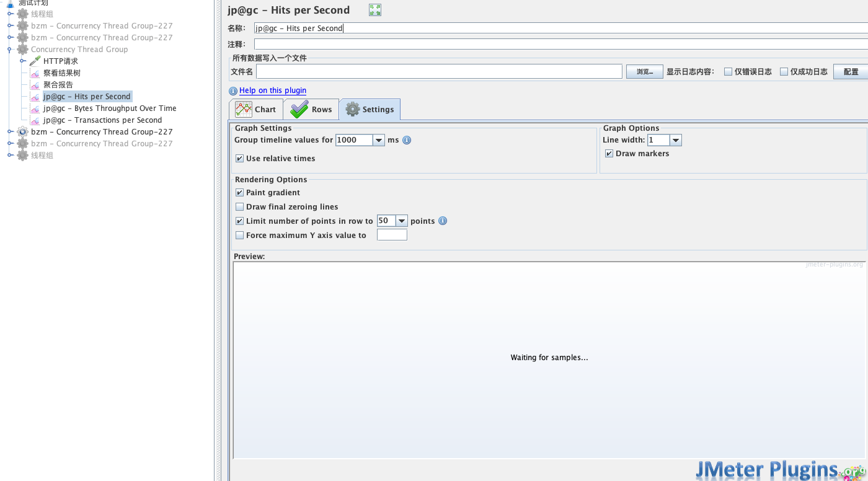Image resolution: width=868 pixels, height=481 pixels.
Task: Open Line width dropdown
Action: tap(676, 140)
